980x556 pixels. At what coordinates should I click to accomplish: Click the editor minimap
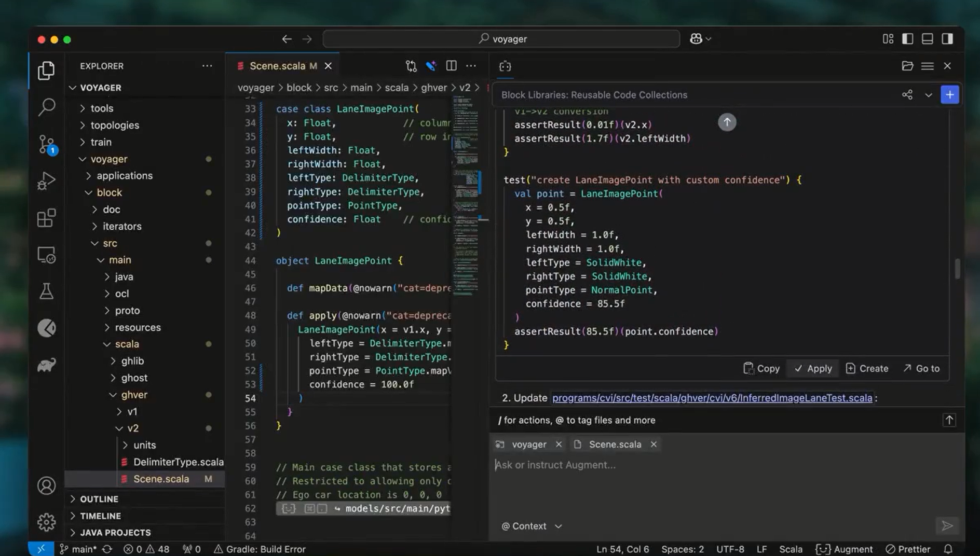tap(466, 197)
